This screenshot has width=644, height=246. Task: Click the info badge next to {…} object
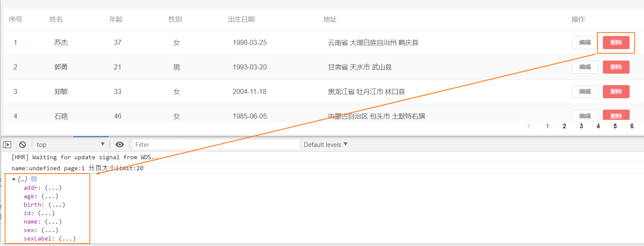click(x=34, y=179)
